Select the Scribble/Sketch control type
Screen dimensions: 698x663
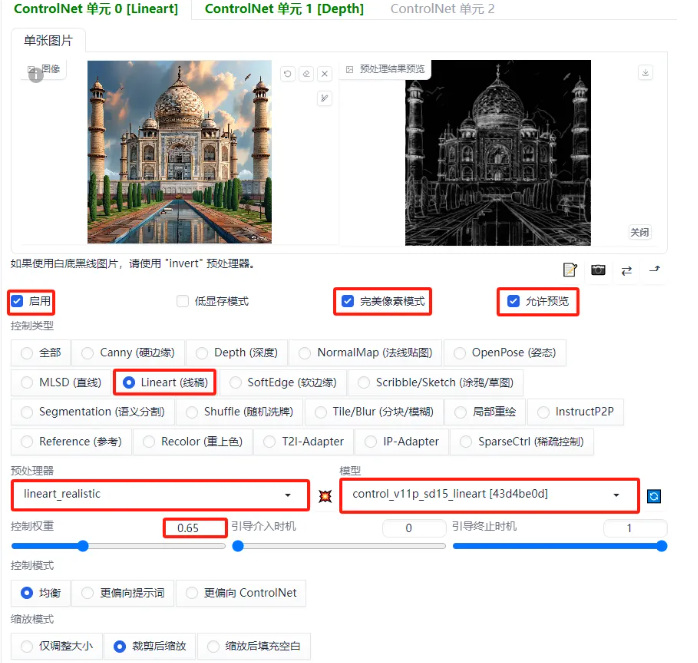coord(436,383)
